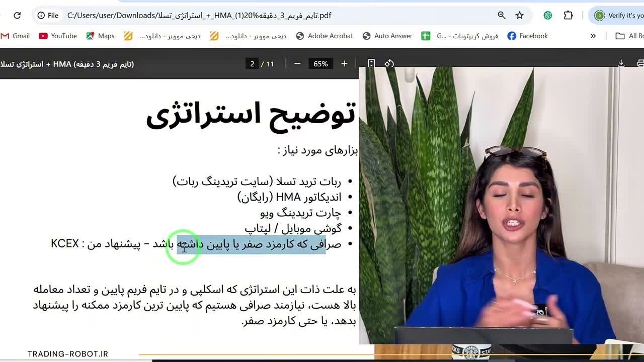Bookmark this page with the star icon

point(520,16)
